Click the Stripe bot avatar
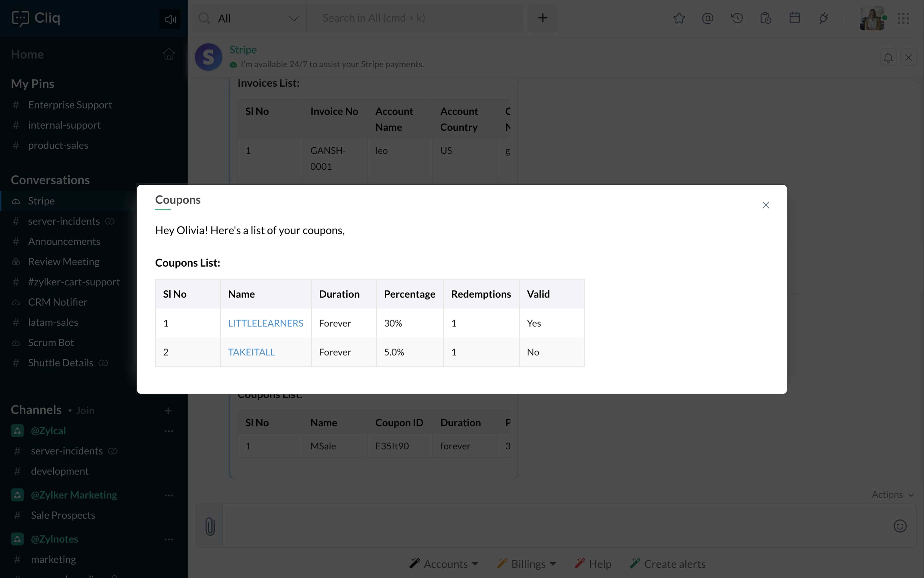The width and height of the screenshot is (924, 578). pos(208,57)
